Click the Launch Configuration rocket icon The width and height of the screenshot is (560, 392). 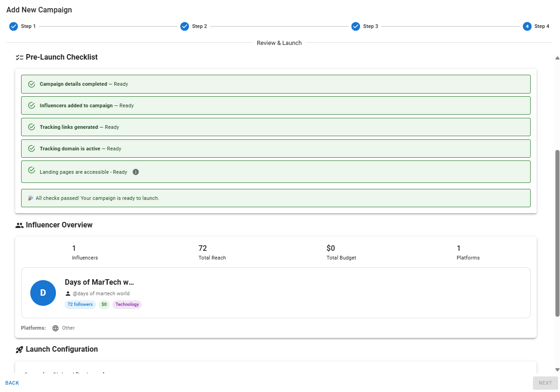point(19,349)
